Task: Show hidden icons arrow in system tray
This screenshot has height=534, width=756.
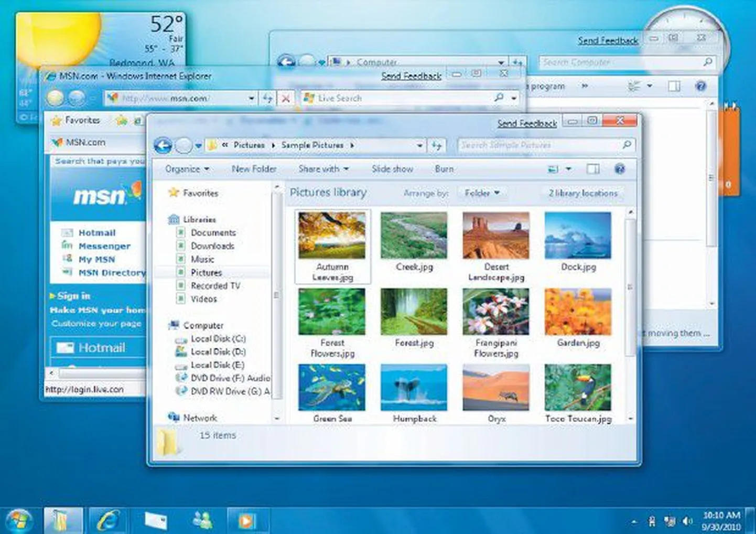Action: (x=634, y=521)
